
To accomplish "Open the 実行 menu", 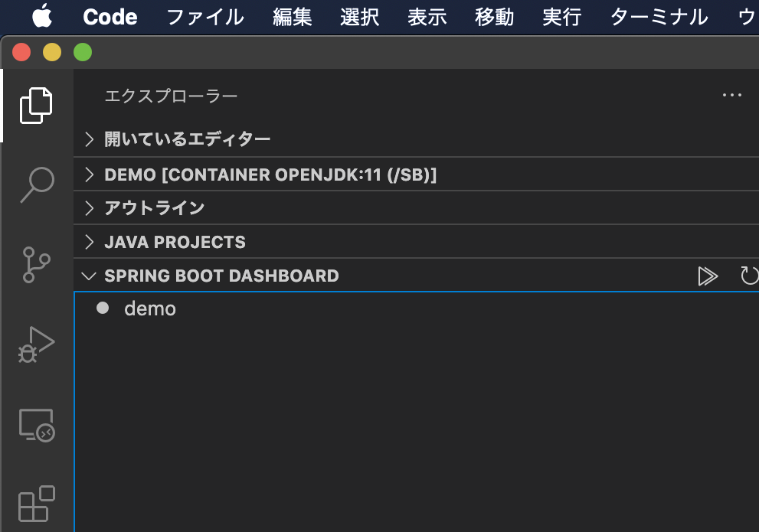I will 562,17.
